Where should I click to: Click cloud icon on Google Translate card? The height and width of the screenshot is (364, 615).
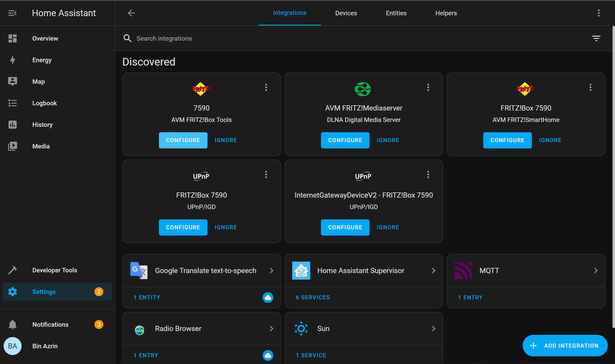(268, 297)
